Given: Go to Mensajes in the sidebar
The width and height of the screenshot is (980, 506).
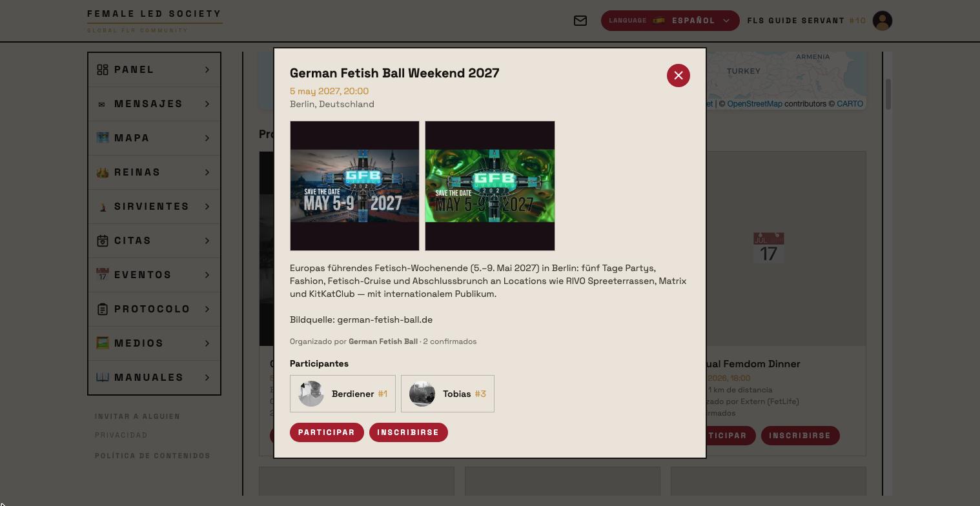Looking at the screenshot, I should (154, 104).
